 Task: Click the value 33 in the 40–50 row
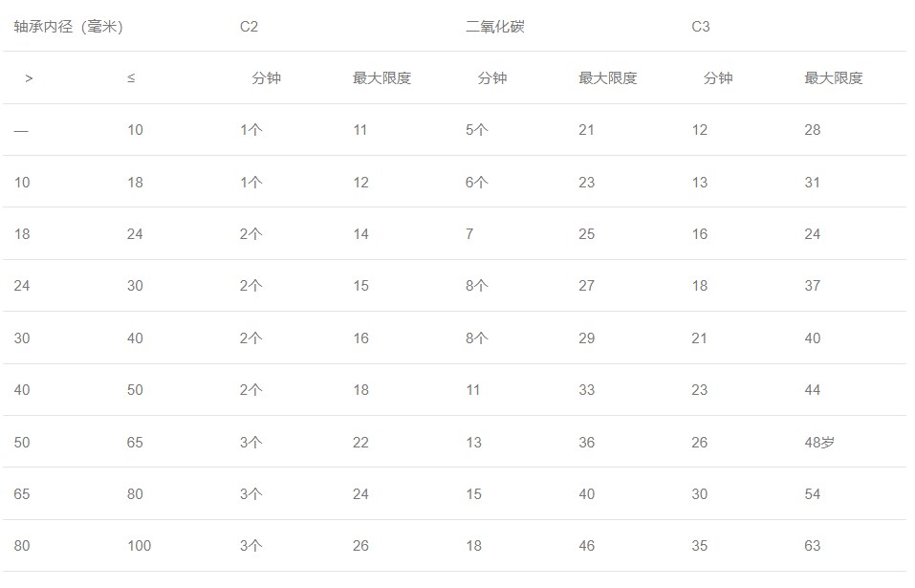[x=586, y=390]
